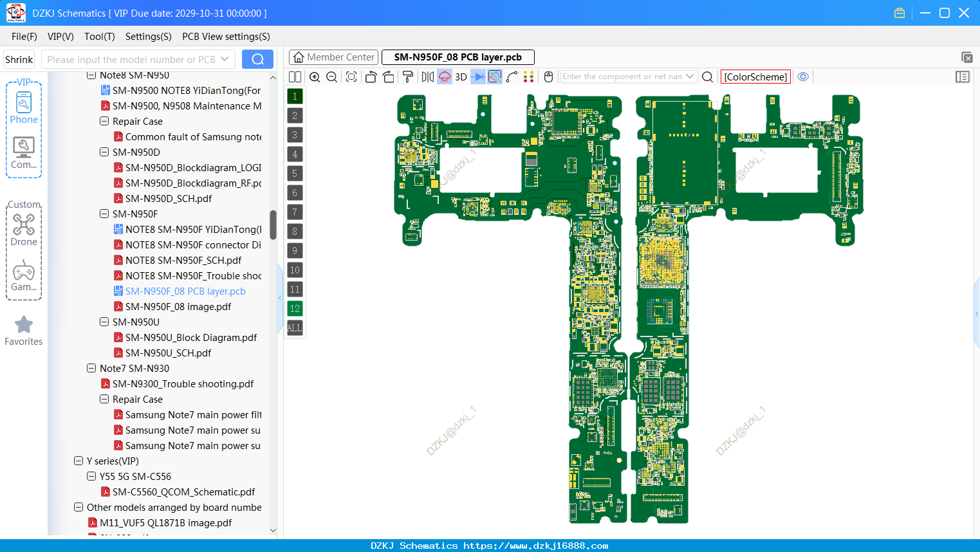Open SM-N950D_SCH.pdf

pos(169,198)
